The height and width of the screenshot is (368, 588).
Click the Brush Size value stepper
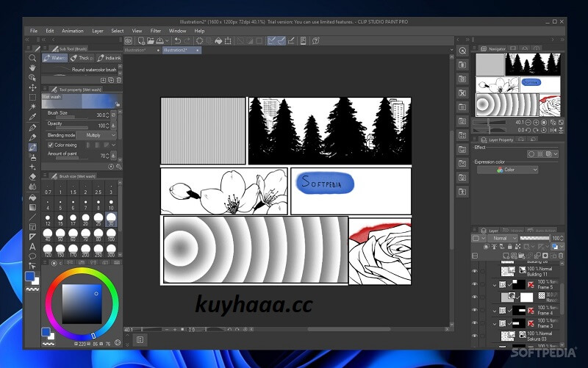107,115
